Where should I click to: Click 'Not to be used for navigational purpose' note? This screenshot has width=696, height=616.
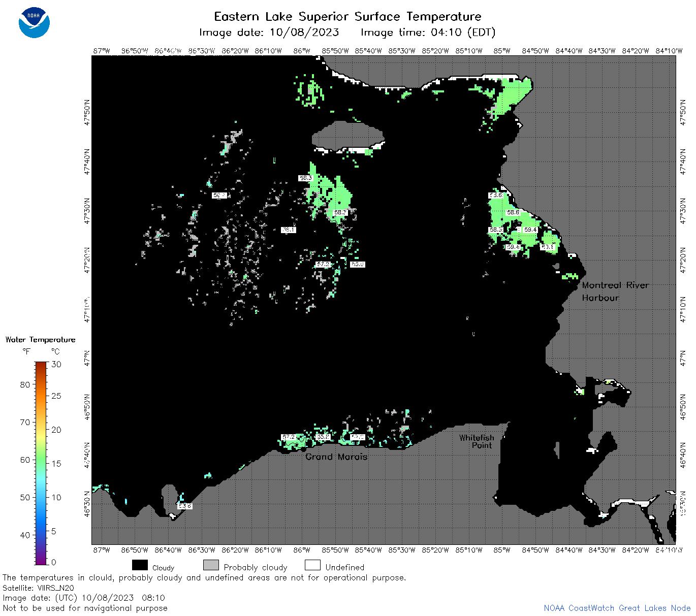tap(85, 608)
